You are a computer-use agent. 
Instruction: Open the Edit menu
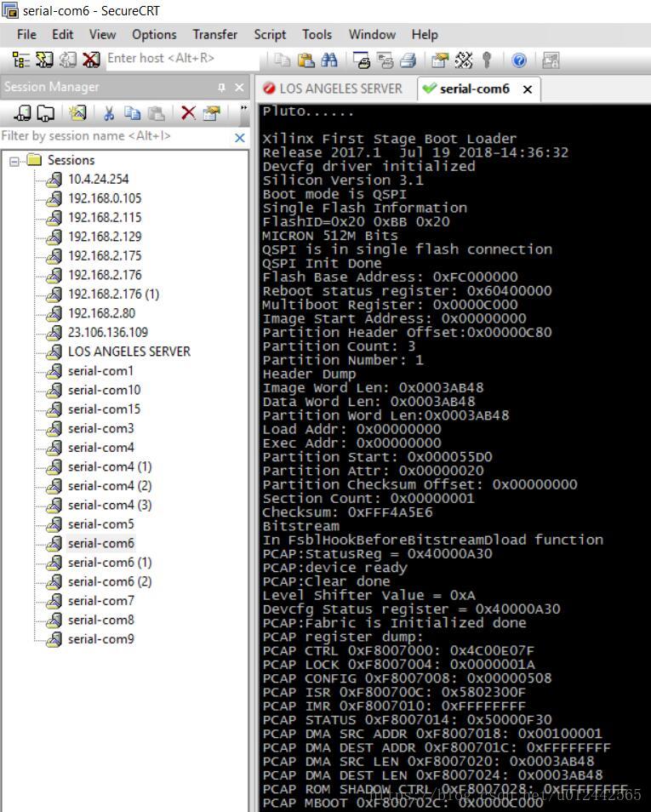63,35
